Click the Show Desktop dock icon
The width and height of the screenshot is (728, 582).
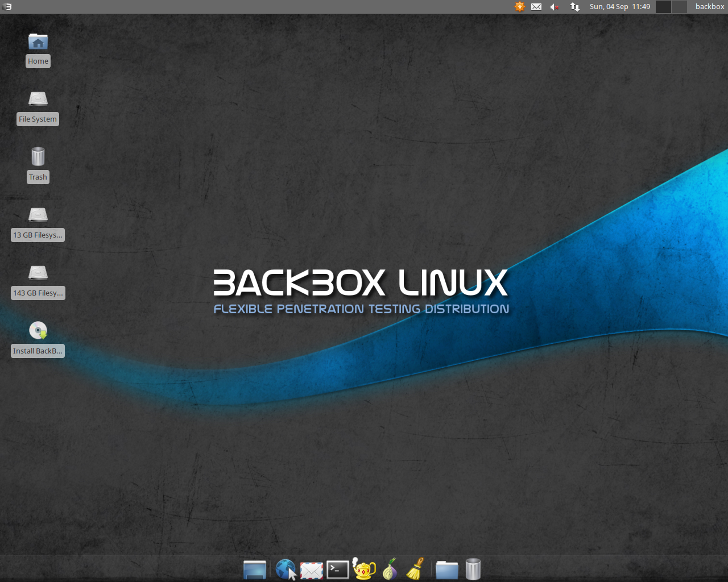(x=255, y=569)
